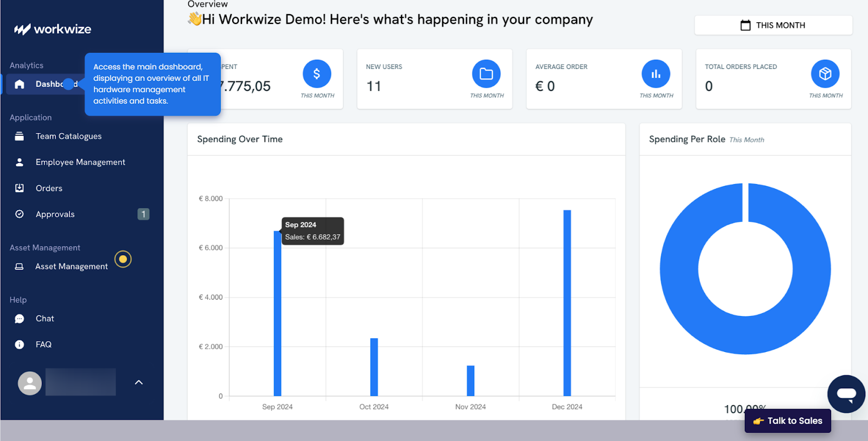The width and height of the screenshot is (868, 441).
Task: Click the New Users folder icon
Action: [x=486, y=74]
